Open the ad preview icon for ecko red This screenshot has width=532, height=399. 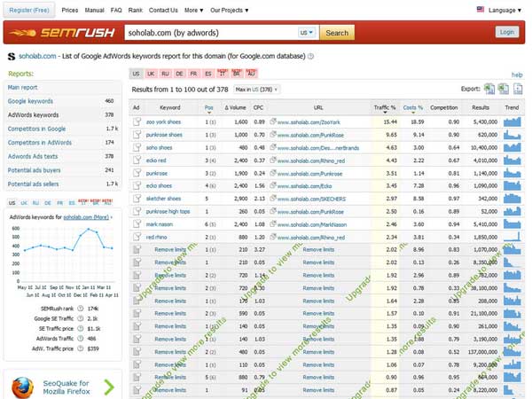click(137, 160)
